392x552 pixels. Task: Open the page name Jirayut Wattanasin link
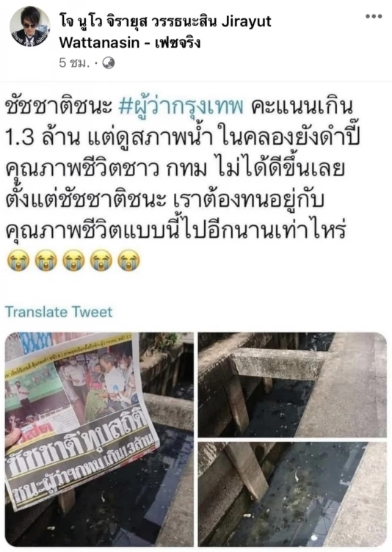(x=165, y=32)
